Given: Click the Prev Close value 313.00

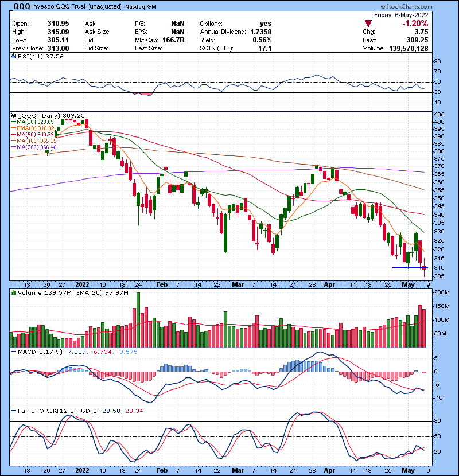Looking at the screenshot, I should pos(58,48).
